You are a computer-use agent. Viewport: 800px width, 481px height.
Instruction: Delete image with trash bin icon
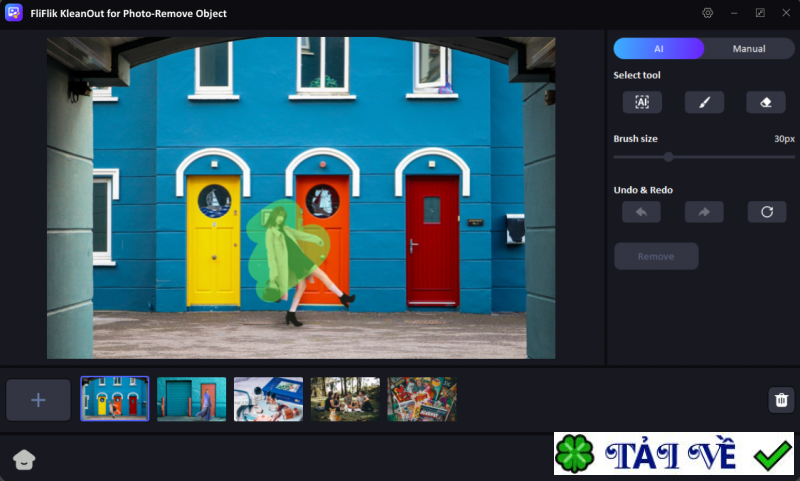pos(781,400)
